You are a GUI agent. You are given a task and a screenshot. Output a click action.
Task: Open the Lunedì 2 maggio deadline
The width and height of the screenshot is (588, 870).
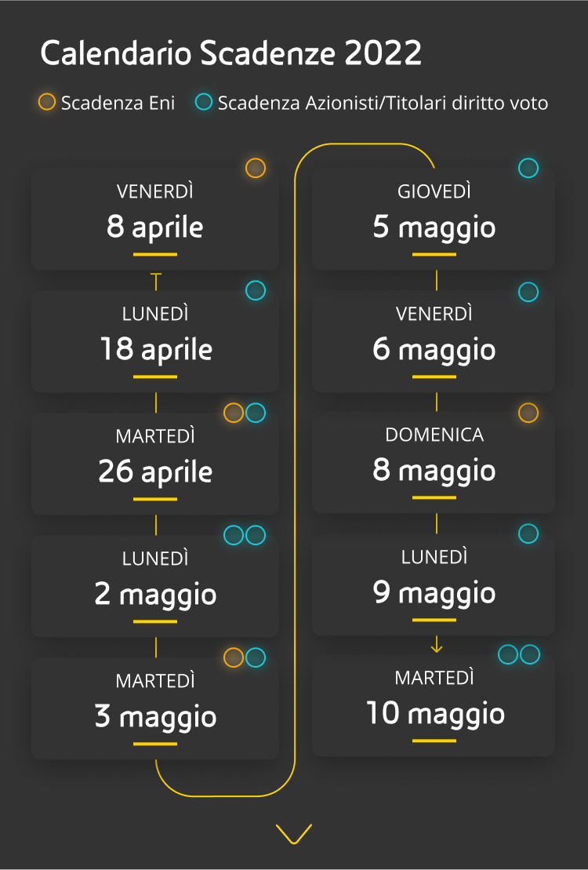pos(155,587)
